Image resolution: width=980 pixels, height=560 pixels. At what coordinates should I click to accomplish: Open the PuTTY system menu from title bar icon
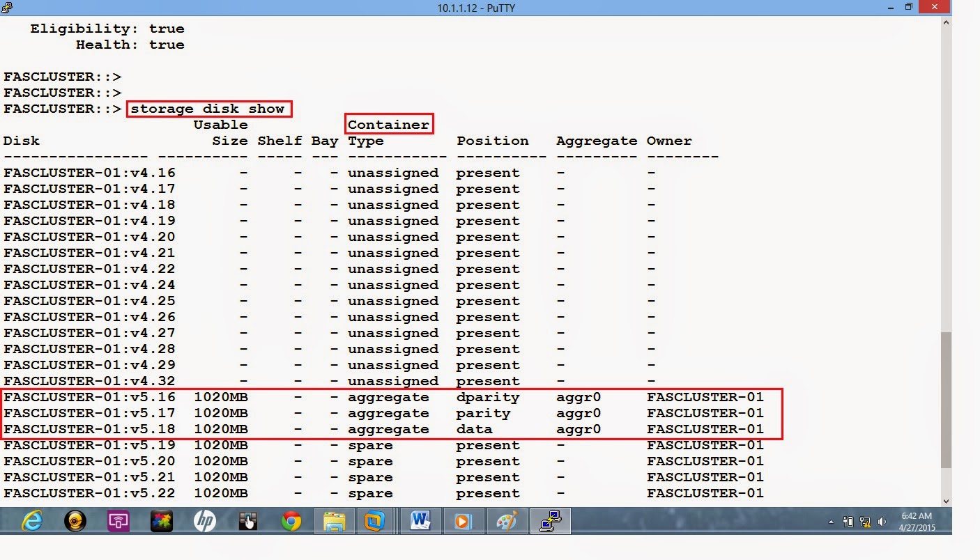click(6, 8)
